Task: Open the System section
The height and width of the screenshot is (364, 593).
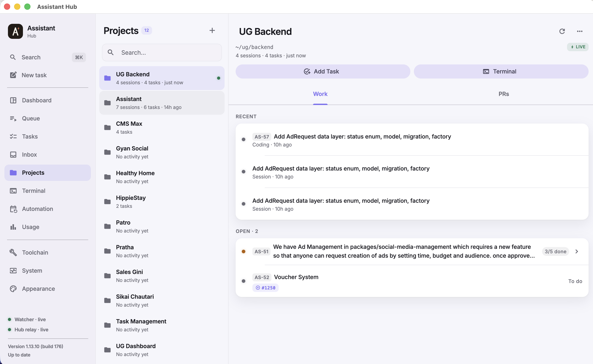Action: coord(47,270)
